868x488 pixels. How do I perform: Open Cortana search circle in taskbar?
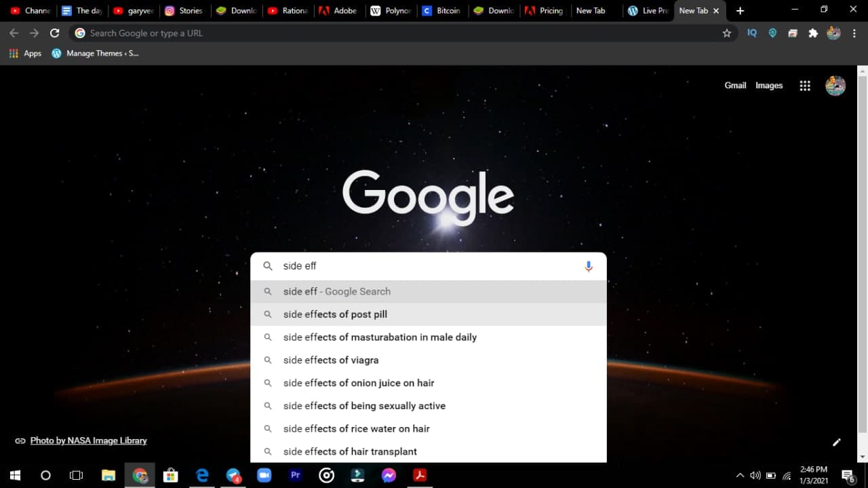tap(45, 475)
